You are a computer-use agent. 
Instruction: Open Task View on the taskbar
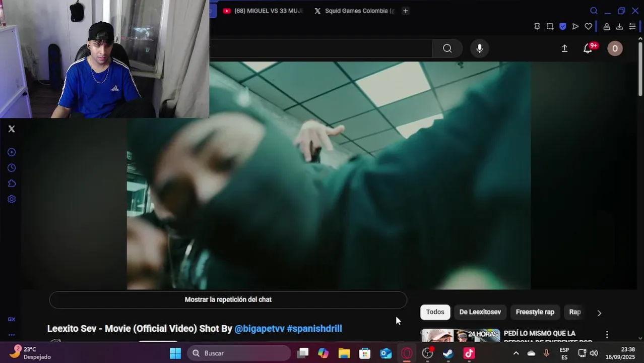click(x=302, y=353)
